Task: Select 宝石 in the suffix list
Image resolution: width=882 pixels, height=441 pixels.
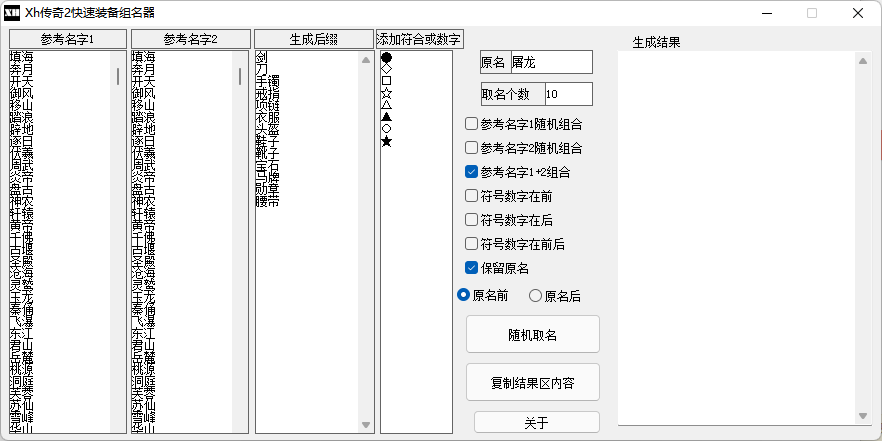Action: point(267,165)
